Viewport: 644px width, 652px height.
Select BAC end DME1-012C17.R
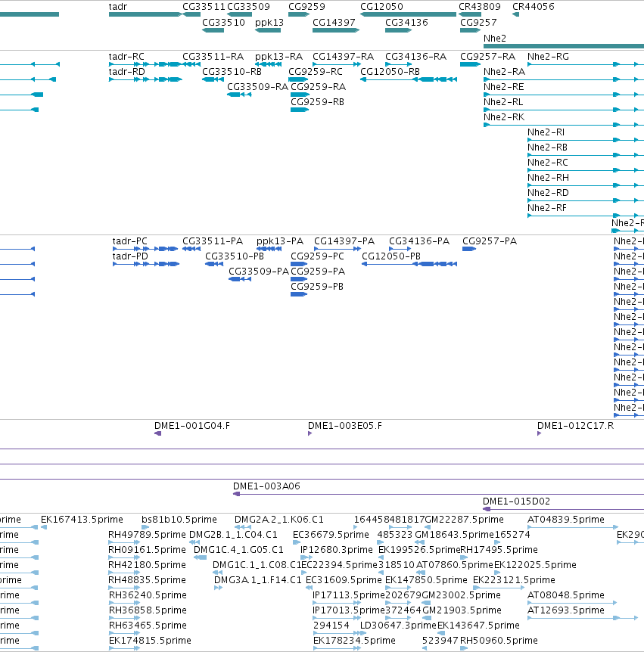pos(575,426)
